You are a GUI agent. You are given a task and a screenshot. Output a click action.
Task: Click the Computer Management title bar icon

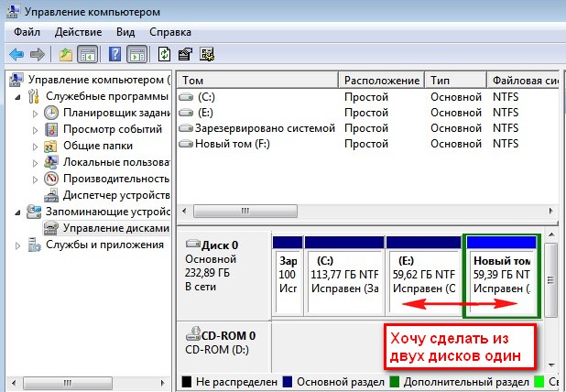pyautogui.click(x=14, y=11)
